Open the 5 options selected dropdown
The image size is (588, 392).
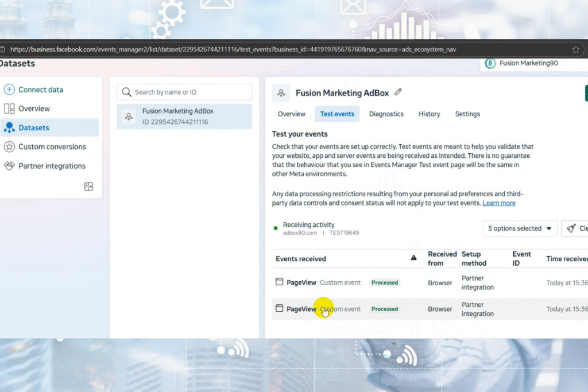[520, 228]
